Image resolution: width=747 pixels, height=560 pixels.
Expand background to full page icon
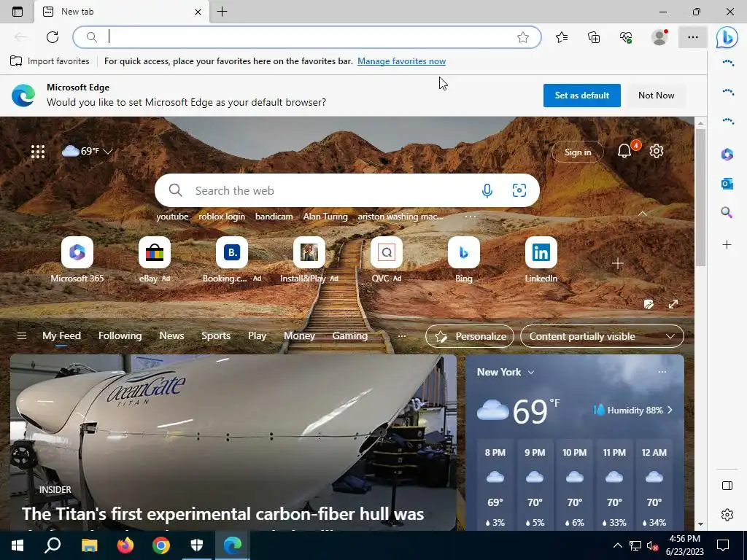pyautogui.click(x=673, y=304)
